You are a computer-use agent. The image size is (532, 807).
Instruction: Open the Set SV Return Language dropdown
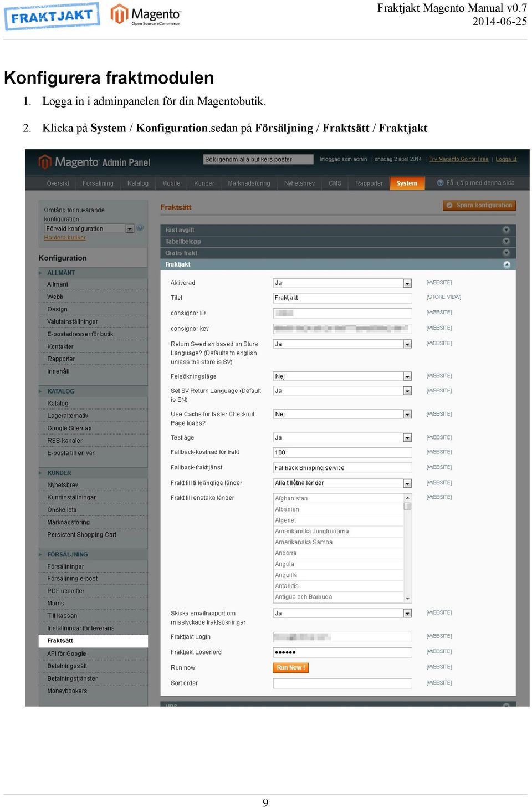342,391
